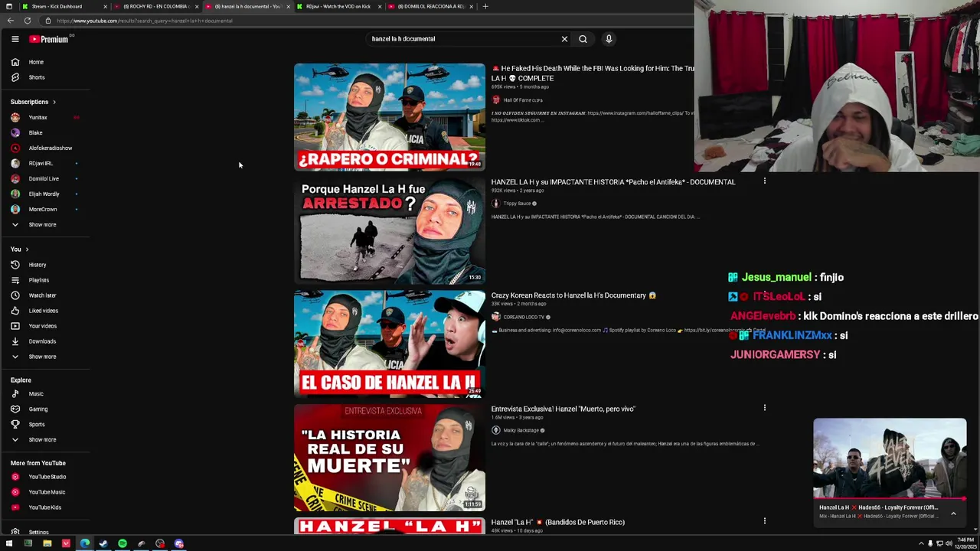980x551 pixels.
Task: Open EL CASO DE HANZEL LA H thumbnail
Action: point(389,344)
